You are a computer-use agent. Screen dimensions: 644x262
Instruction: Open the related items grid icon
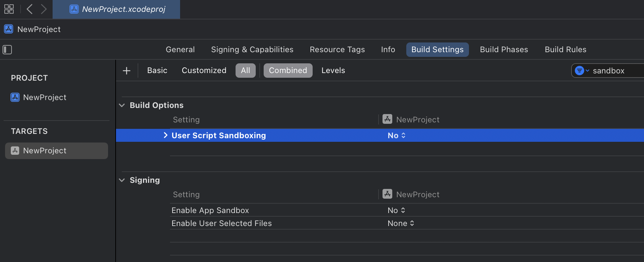point(9,9)
